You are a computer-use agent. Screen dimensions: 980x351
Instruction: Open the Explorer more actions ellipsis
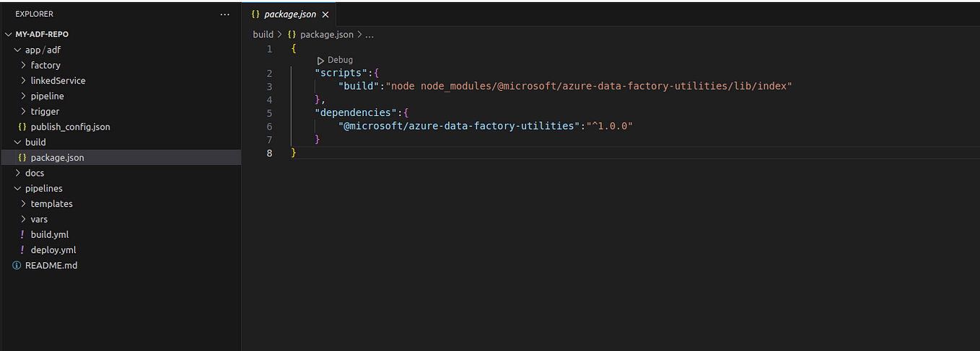[225, 14]
